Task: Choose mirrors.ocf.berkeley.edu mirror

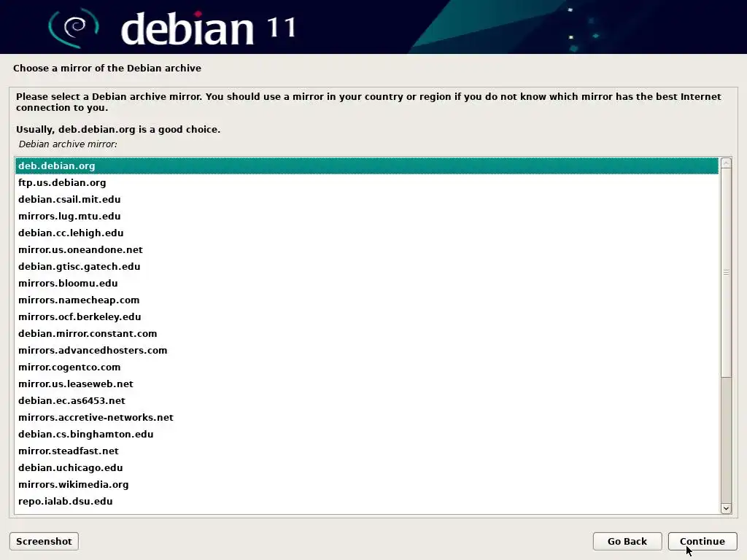Action: [x=366, y=316]
